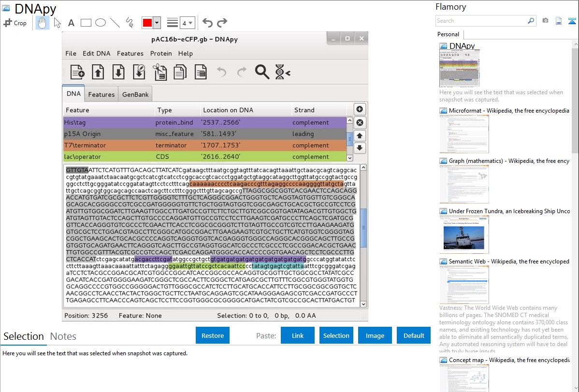Undo the last Flamory edit
Screen dimensions: 579x392
click(x=207, y=23)
